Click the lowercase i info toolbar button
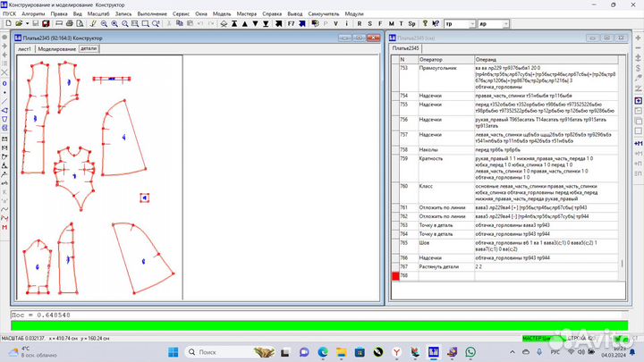Screen dimensions: 644x362 tap(346, 24)
